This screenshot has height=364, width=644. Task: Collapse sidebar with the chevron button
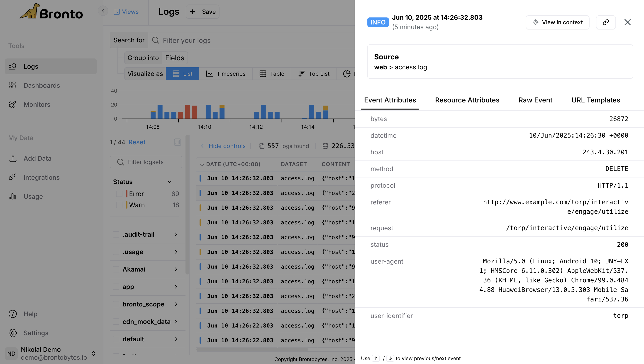pyautogui.click(x=103, y=11)
